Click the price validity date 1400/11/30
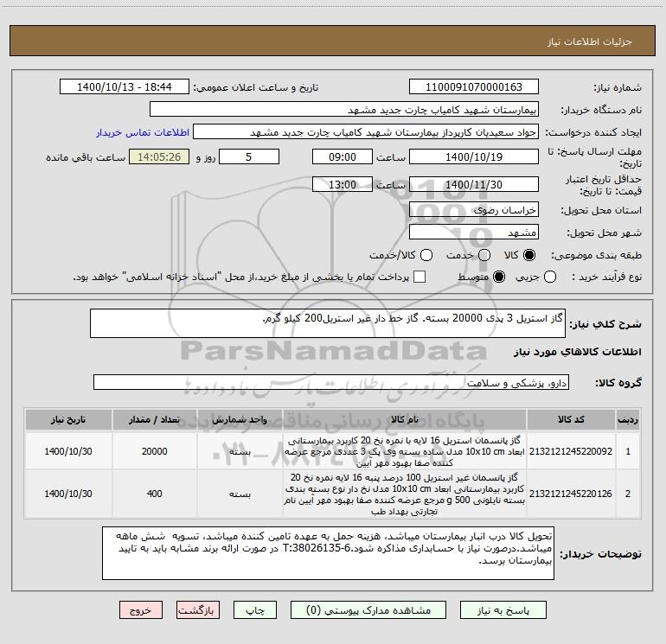Viewport: 666px width, 644px height. pos(474,185)
